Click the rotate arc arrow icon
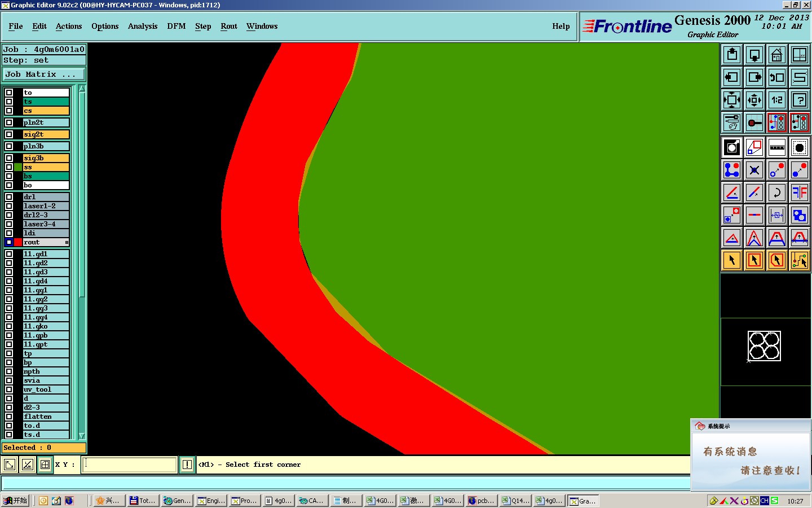 [777, 192]
